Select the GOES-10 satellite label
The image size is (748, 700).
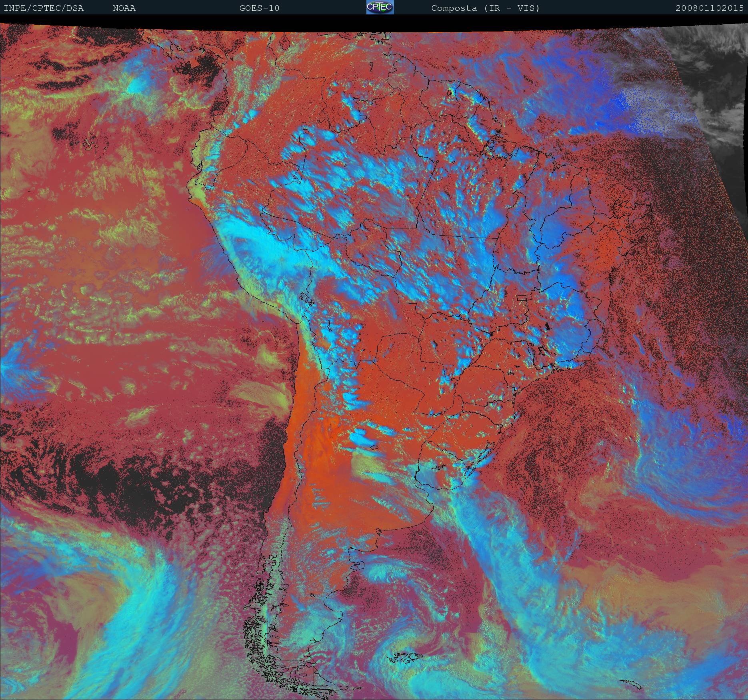coord(260,8)
